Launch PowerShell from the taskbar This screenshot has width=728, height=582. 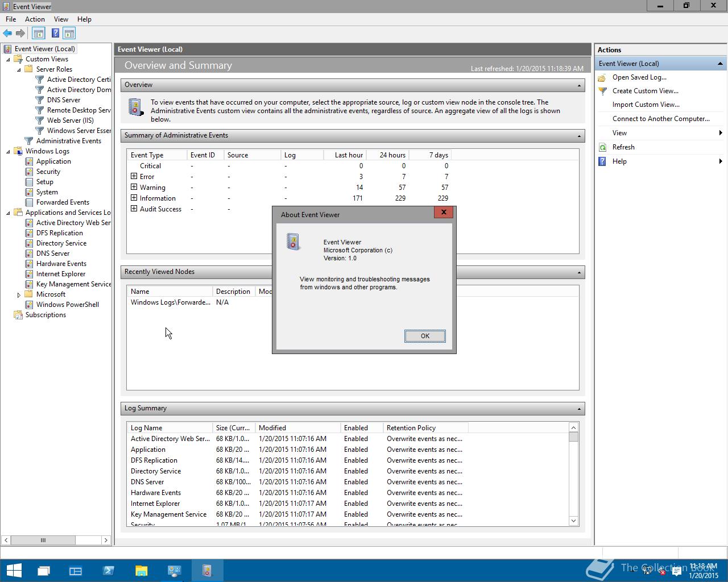(108, 571)
